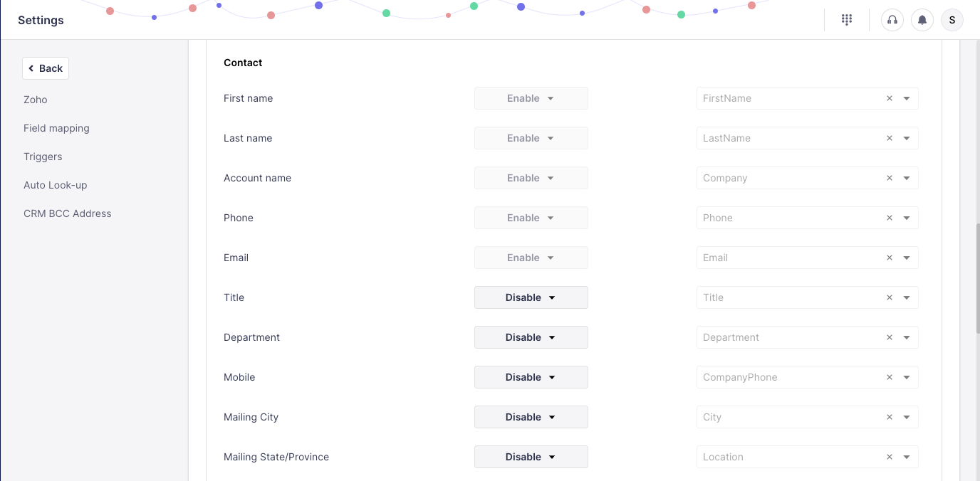The image size is (980, 481).
Task: Open CRM BCC Address link
Action: 68,213
